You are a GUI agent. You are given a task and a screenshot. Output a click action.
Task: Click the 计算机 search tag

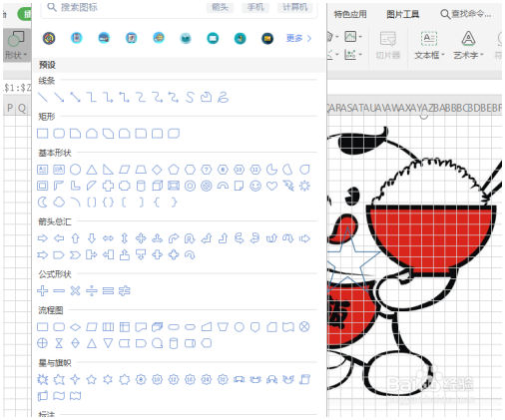tap(294, 7)
